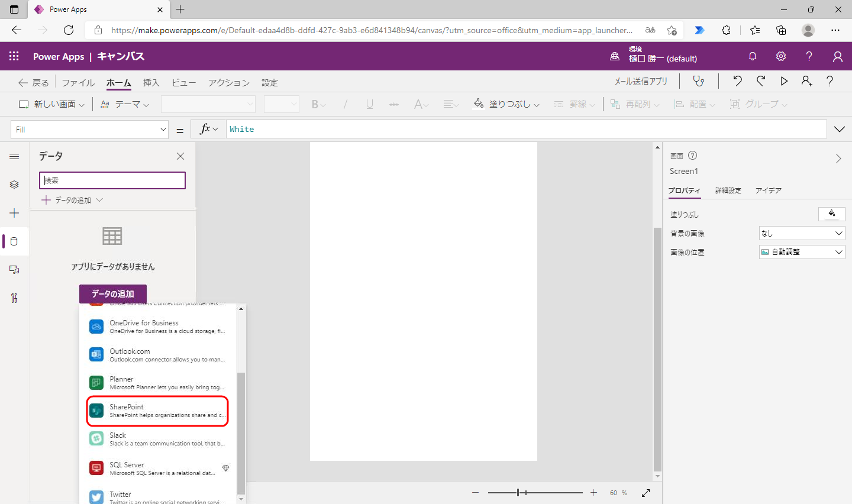Open the help question mark in purple header

click(809, 56)
